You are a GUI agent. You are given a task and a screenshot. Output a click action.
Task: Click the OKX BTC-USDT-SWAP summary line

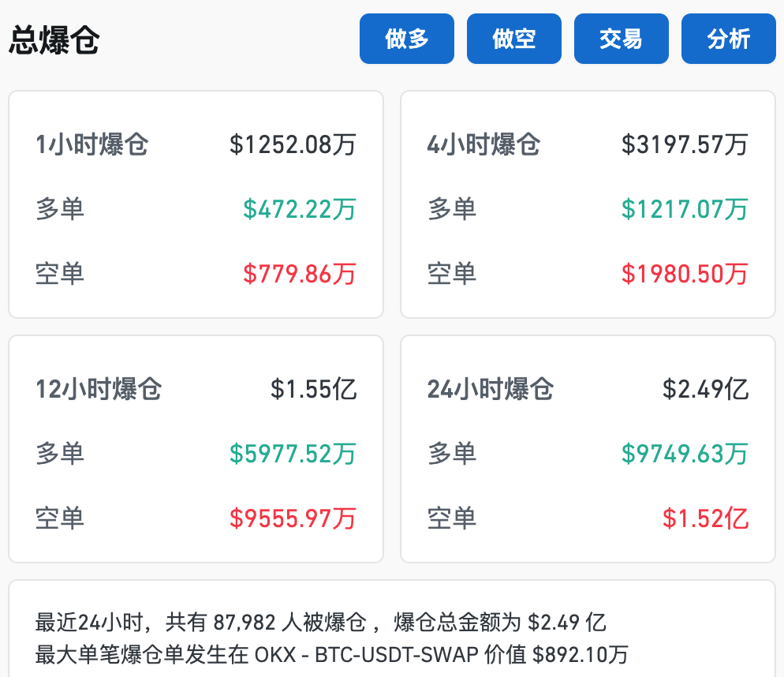tap(331, 654)
